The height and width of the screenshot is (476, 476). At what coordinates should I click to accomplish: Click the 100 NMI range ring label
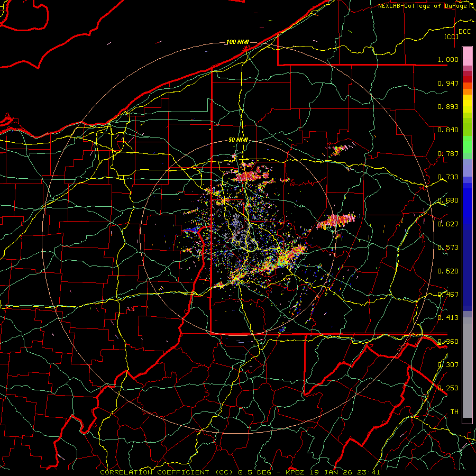tap(237, 42)
